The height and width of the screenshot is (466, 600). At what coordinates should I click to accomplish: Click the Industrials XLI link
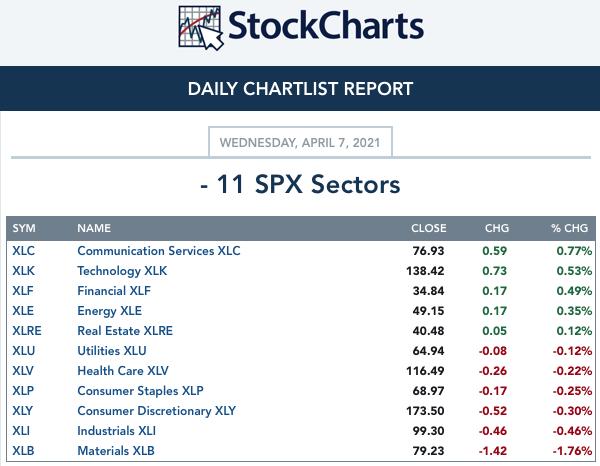click(116, 430)
